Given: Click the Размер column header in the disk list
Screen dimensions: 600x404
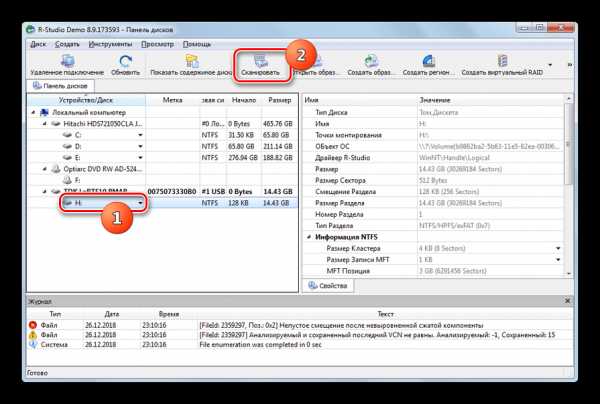Looking at the screenshot, I should point(279,100).
